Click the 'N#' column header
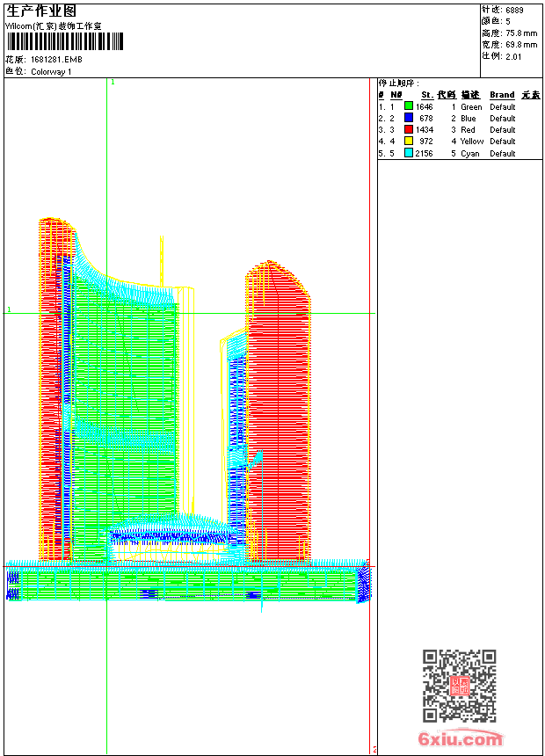The height and width of the screenshot is (756, 545). pos(396,95)
